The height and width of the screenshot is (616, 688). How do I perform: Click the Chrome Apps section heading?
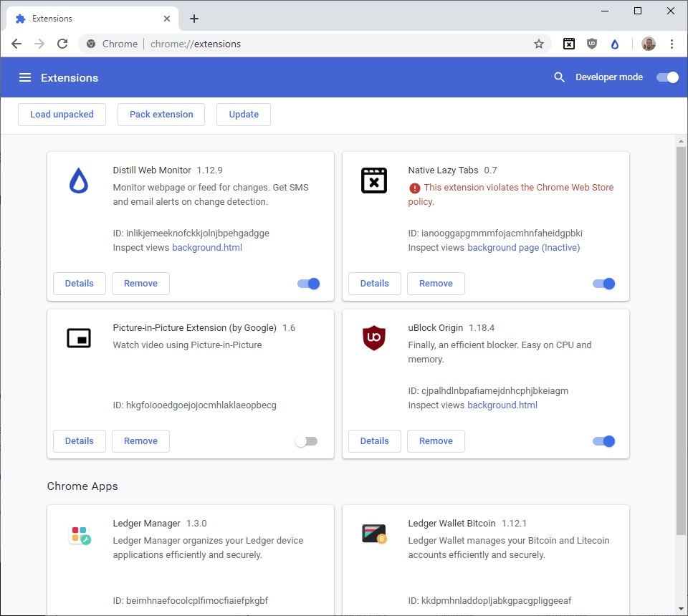click(82, 486)
